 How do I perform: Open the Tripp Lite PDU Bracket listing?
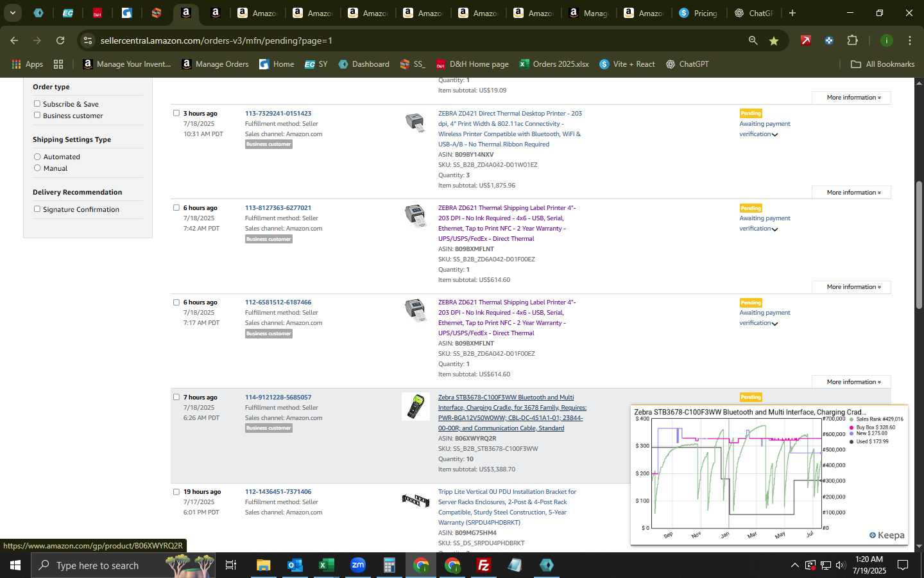point(507,507)
